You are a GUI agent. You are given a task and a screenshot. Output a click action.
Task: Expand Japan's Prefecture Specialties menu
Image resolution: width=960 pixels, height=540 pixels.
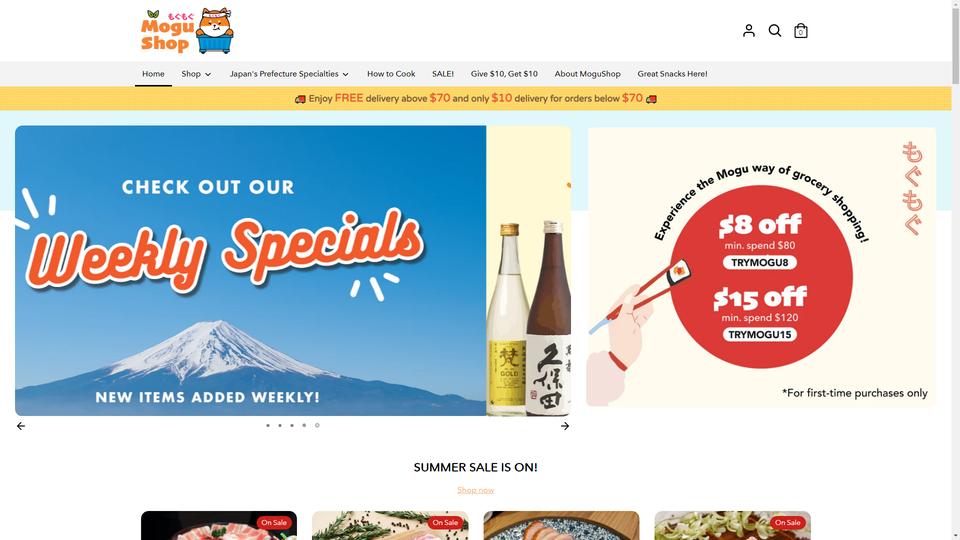coord(289,74)
